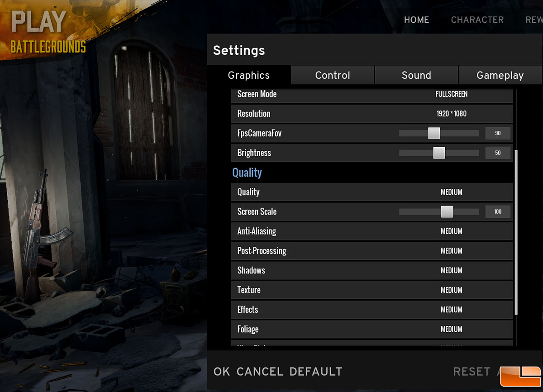The image size is (543, 392).
Task: Click the Effects label
Action: 248,310
